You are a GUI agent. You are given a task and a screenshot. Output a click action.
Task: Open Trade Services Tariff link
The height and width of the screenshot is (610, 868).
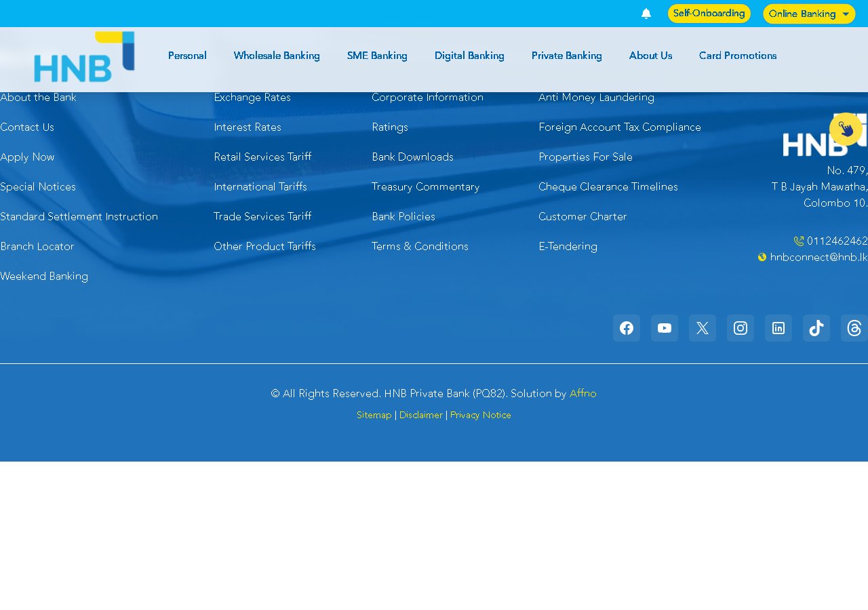(262, 217)
